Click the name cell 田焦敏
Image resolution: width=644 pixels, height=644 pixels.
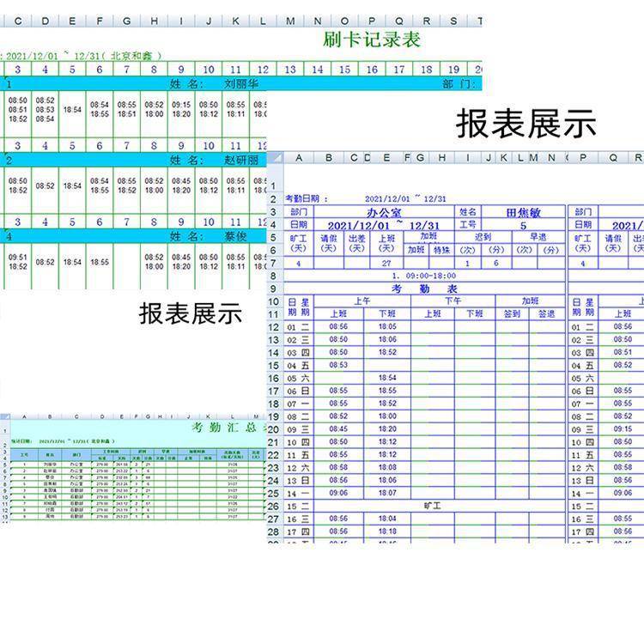[523, 212]
